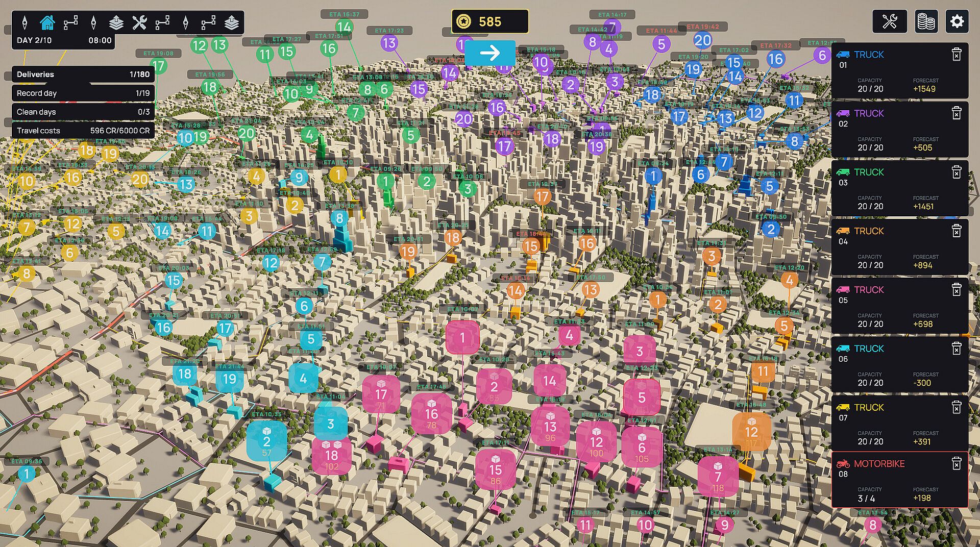Select pink square delivery marker 18 with 102
Image resolution: width=980 pixels, height=547 pixels.
pyautogui.click(x=332, y=455)
